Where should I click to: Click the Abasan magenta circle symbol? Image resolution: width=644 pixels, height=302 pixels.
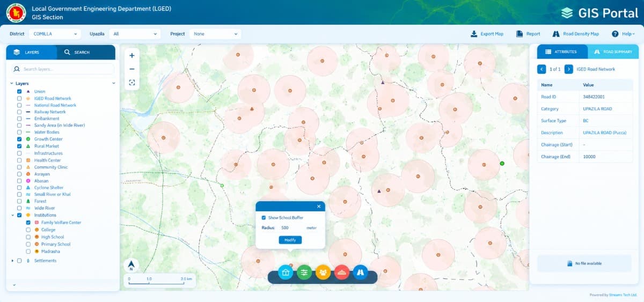pyautogui.click(x=27, y=181)
